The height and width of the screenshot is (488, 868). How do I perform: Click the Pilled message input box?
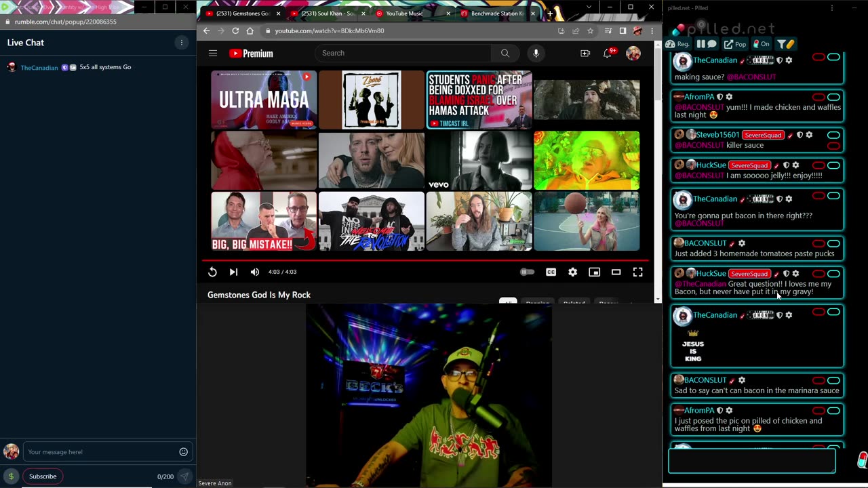pos(752,461)
